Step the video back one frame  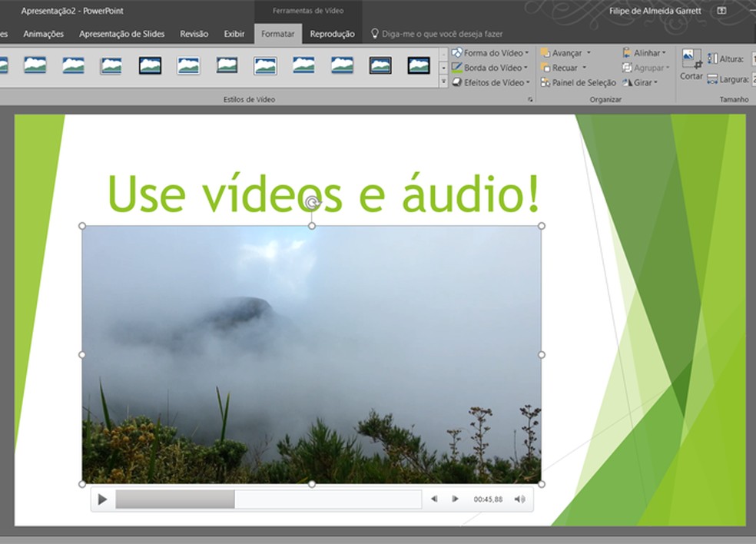[x=434, y=499]
